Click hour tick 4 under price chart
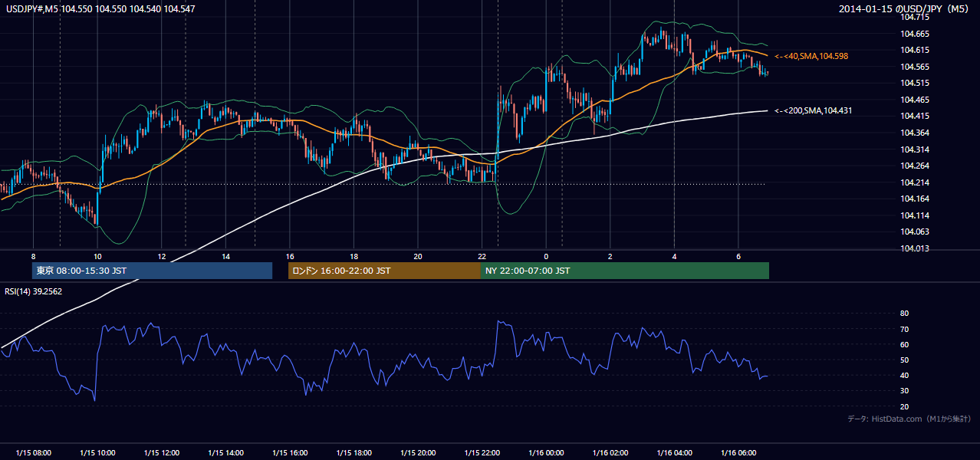The width and height of the screenshot is (980, 460). [674, 256]
